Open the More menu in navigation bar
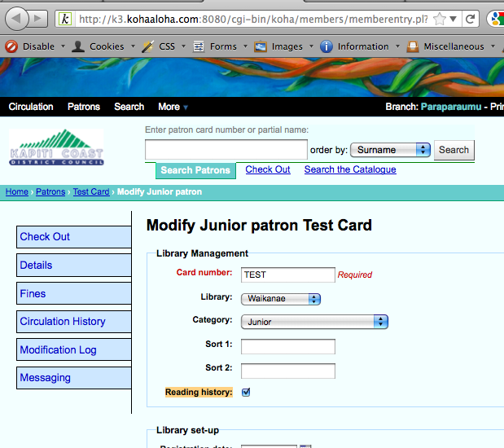504x448 pixels. tap(173, 107)
